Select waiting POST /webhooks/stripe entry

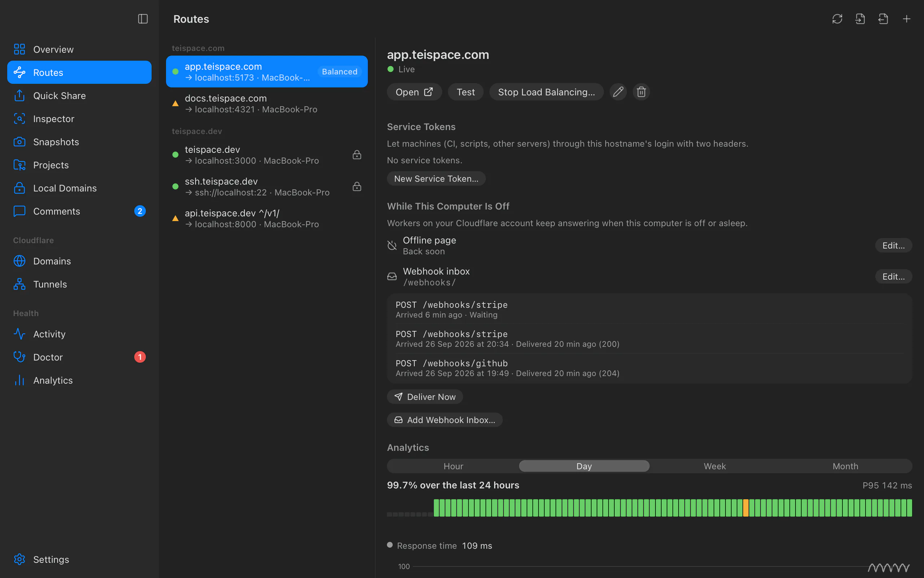pyautogui.click(x=649, y=310)
